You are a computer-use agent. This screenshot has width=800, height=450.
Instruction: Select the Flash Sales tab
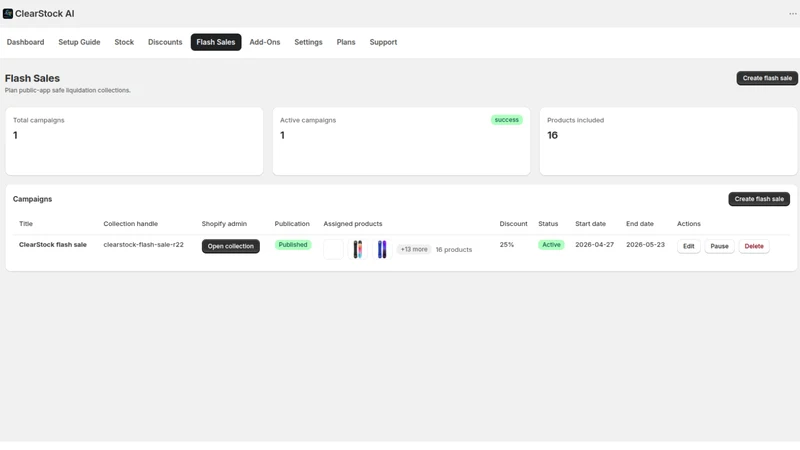click(216, 42)
